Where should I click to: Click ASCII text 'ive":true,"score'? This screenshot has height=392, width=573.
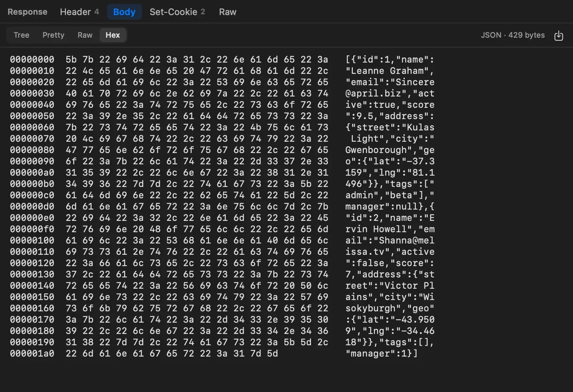click(390, 105)
